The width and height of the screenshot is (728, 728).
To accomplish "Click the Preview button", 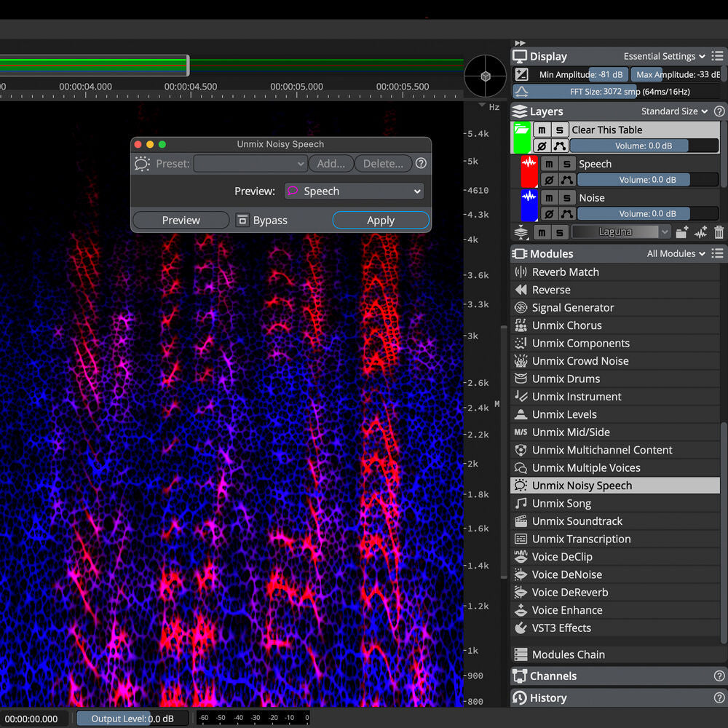I will pyautogui.click(x=180, y=220).
